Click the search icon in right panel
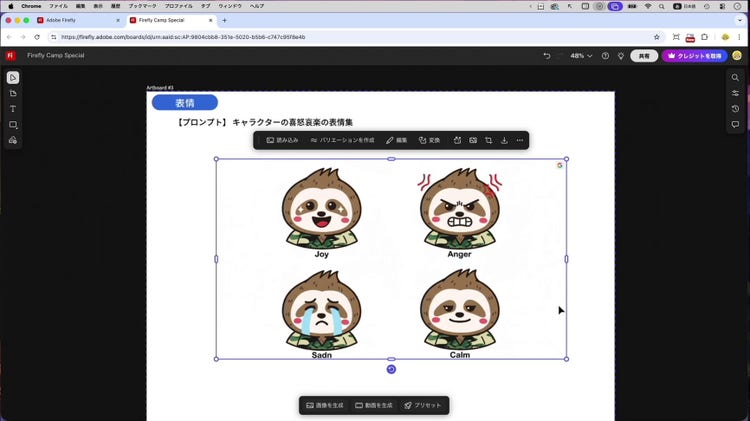This screenshot has height=421, width=750. (735, 77)
